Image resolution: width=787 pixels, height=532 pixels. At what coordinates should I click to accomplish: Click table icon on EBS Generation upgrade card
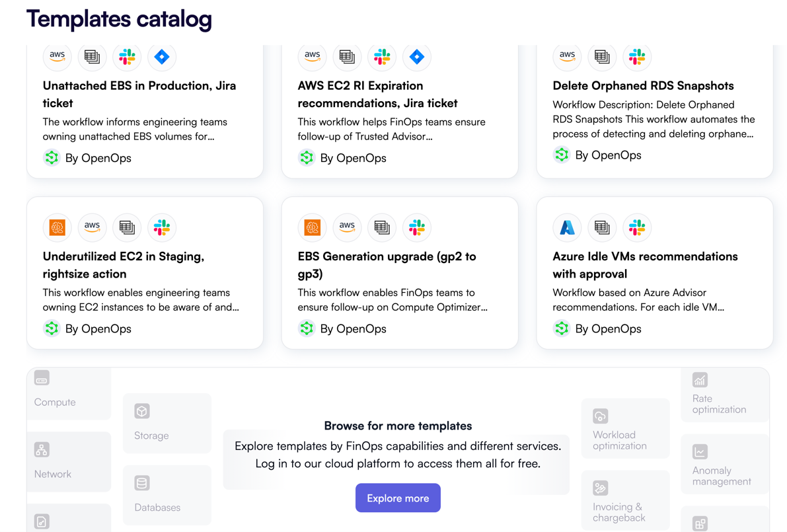click(x=382, y=227)
